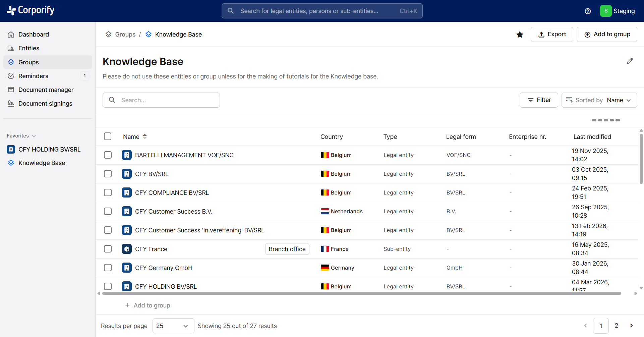Click the vertical scrollbar of the table
Image resolution: width=644 pixels, height=337 pixels.
[641, 159]
